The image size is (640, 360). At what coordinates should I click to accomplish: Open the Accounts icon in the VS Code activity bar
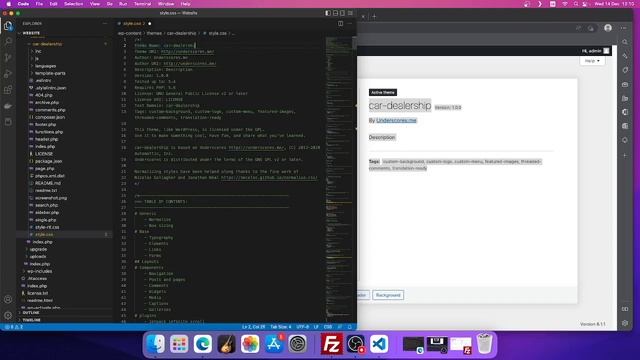(x=8, y=299)
